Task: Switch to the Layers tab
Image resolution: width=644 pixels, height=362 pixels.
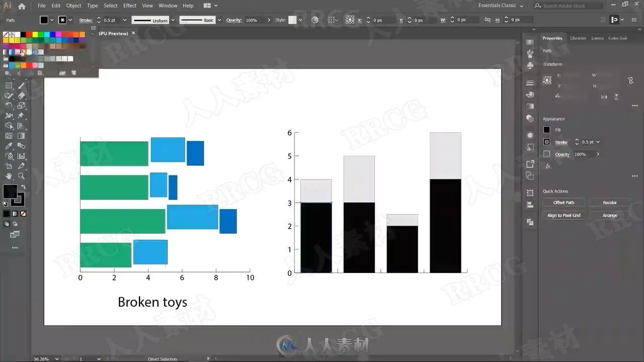Action: coord(597,38)
